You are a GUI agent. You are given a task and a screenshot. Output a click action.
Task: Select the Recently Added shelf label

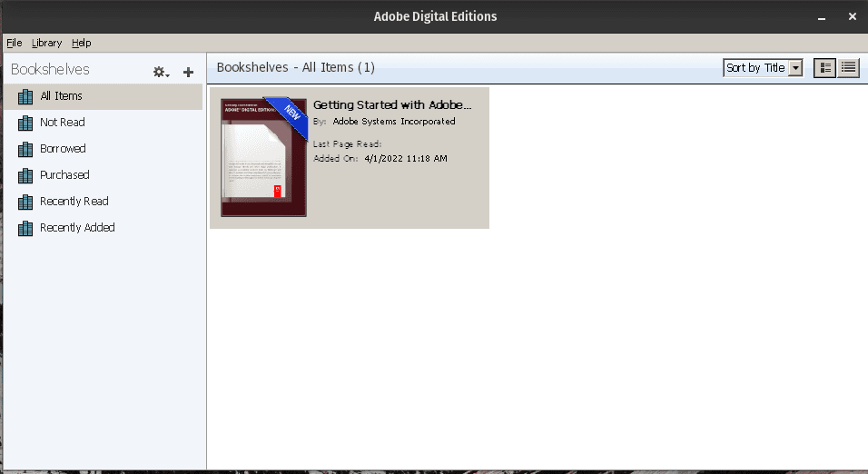pos(77,227)
